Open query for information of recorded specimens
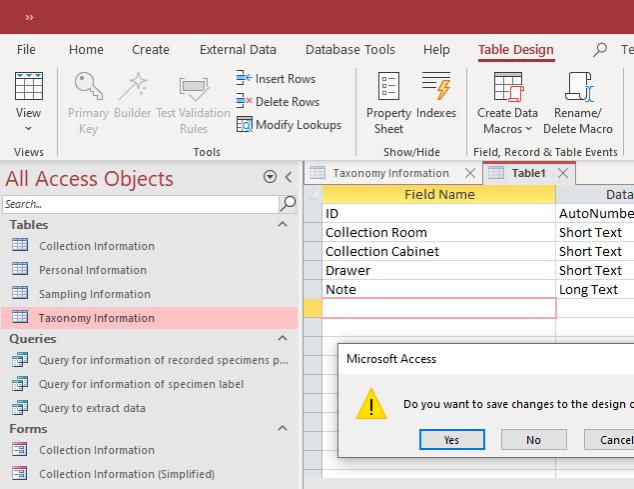This screenshot has height=489, width=634. [x=150, y=360]
